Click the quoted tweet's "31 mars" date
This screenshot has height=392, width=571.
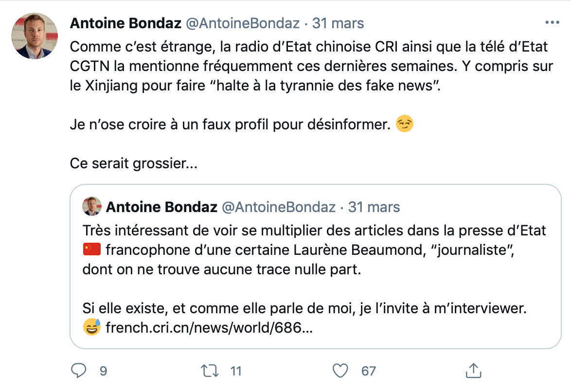pos(375,207)
